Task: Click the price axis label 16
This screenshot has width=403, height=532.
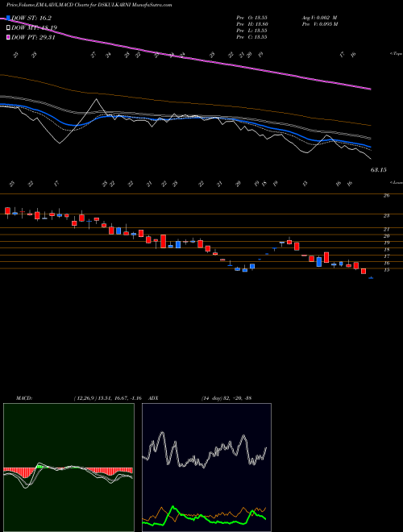Action: coord(386,263)
